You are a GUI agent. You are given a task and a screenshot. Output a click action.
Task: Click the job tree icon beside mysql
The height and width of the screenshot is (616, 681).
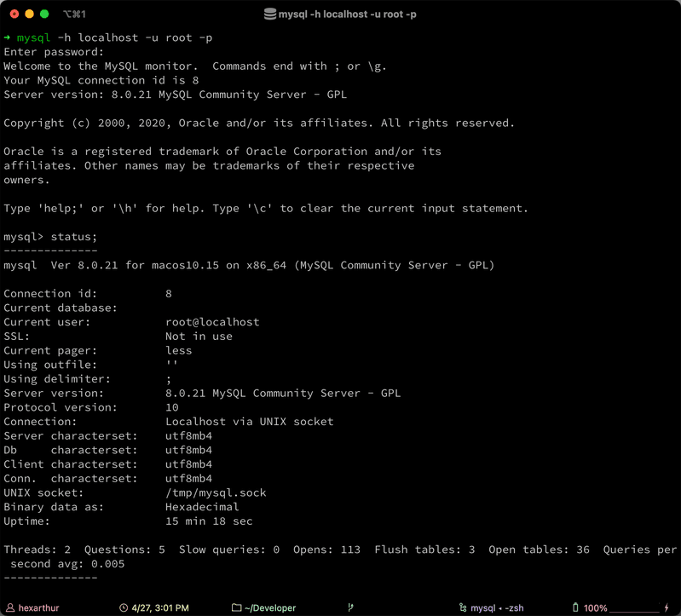[463, 607]
